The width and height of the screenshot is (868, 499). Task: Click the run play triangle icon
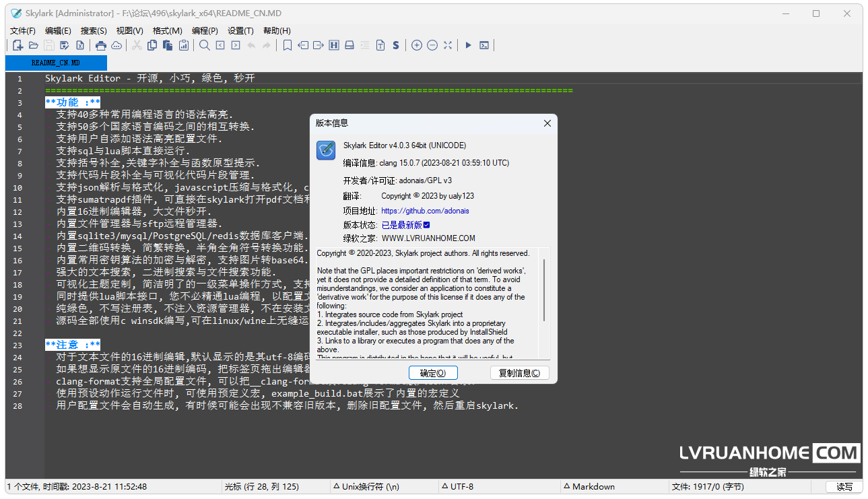[x=469, y=45]
